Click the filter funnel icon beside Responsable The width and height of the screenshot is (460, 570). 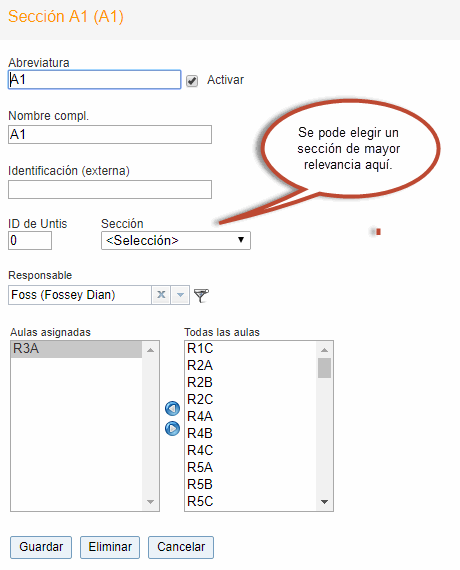click(201, 295)
